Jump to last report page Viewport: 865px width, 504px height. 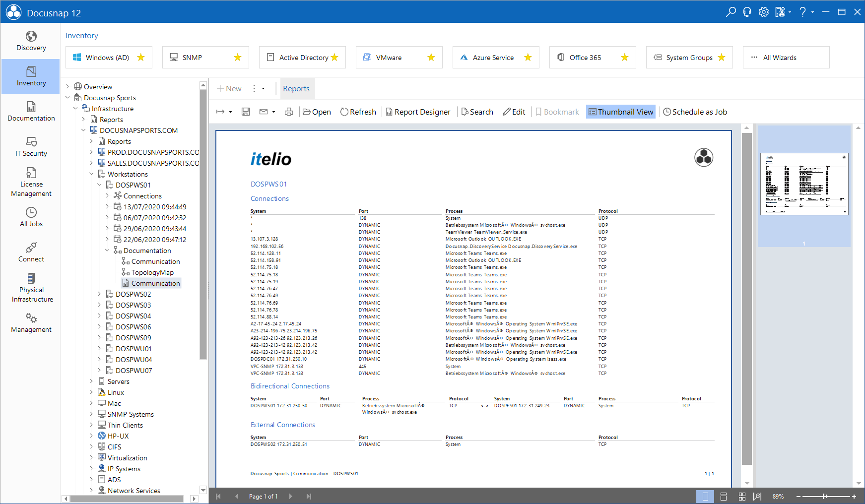tap(309, 496)
